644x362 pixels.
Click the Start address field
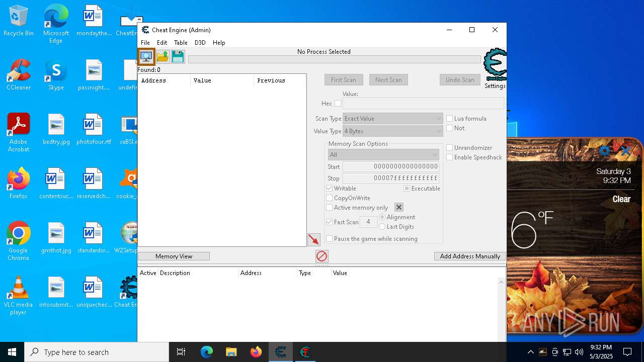click(391, 167)
